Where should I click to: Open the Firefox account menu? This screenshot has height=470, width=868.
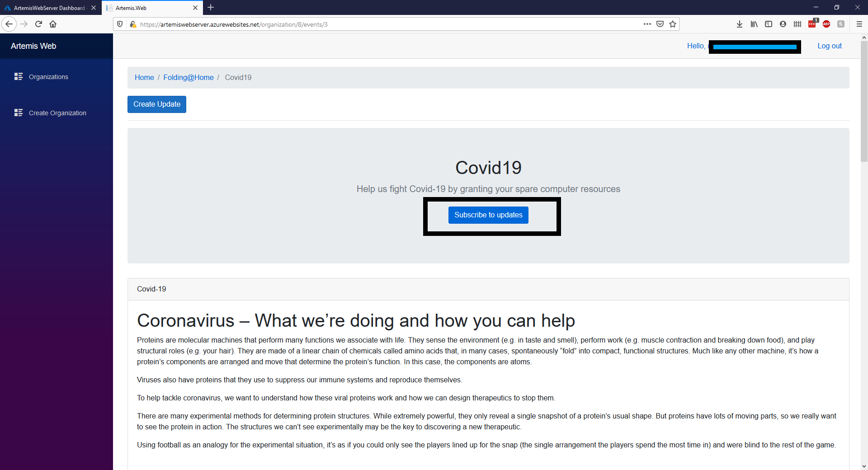783,24
